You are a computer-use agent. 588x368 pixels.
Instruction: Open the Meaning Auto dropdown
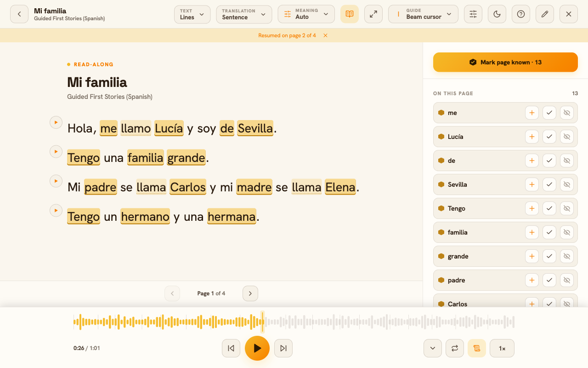click(306, 14)
